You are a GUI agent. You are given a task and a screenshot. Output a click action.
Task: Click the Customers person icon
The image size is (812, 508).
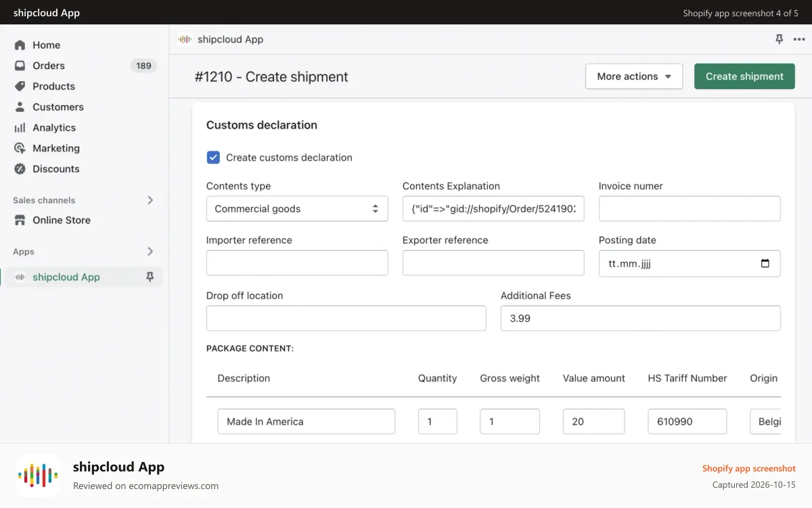(20, 107)
